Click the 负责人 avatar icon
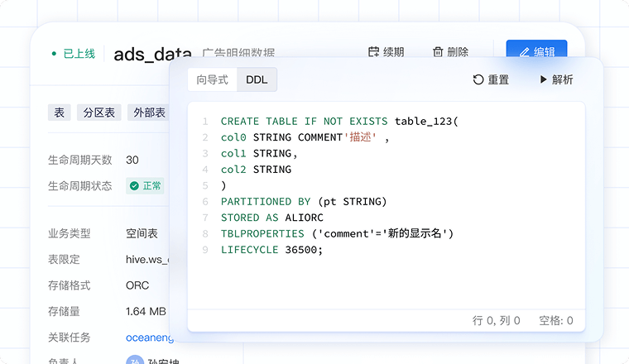The width and height of the screenshot is (629, 364). click(x=134, y=361)
